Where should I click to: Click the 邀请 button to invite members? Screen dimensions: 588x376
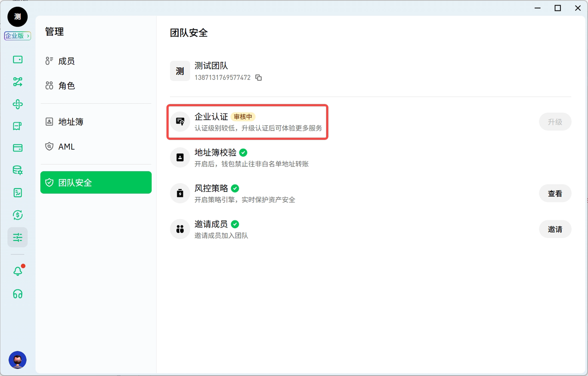(555, 230)
